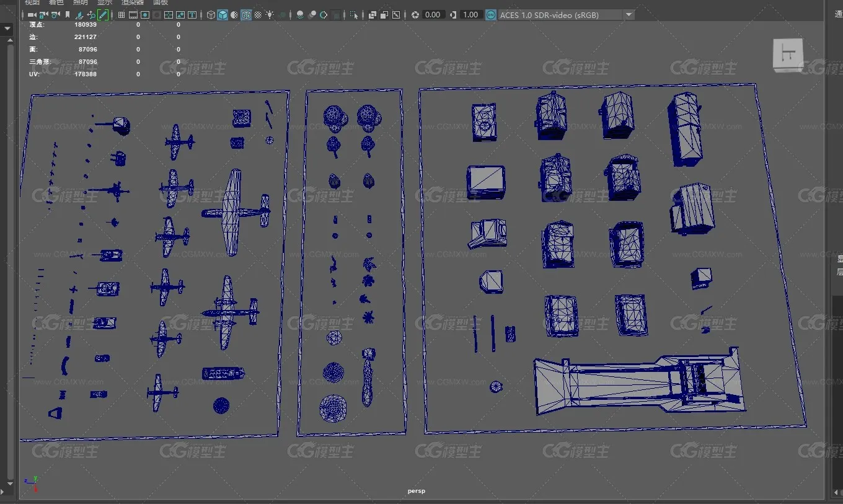Toggle Use All Lights bulb icon
The width and height of the screenshot is (843, 504).
(270, 15)
